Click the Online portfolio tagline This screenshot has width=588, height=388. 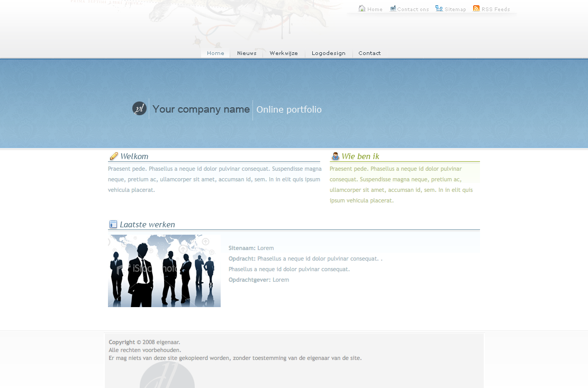tap(289, 110)
